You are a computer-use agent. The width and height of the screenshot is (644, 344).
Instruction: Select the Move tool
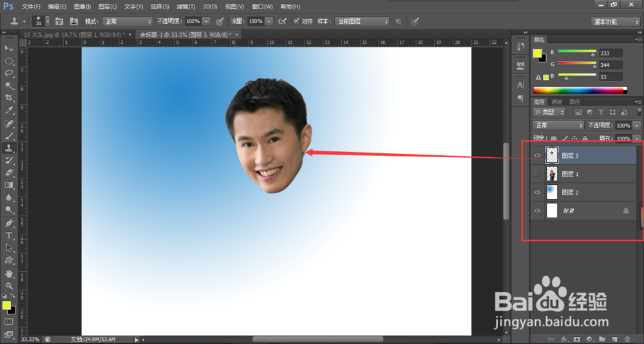point(8,48)
